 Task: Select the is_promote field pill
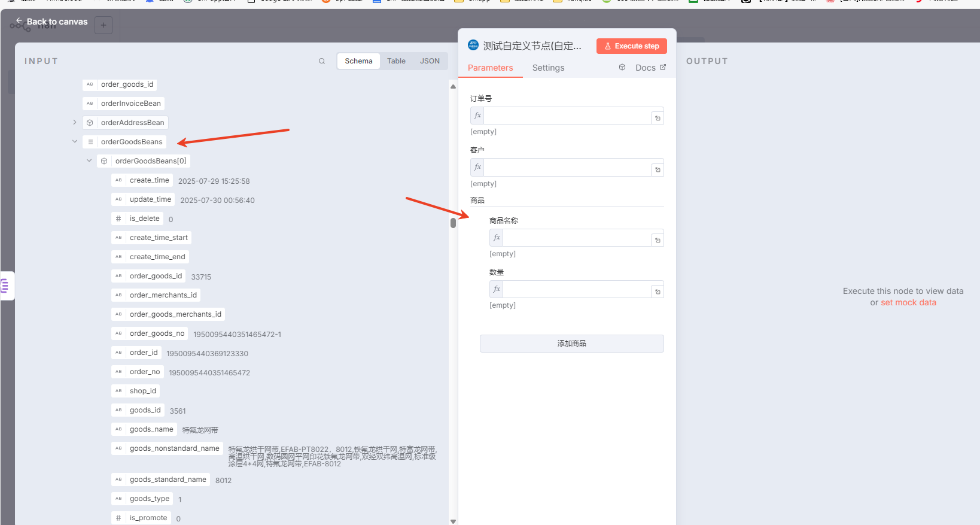click(x=141, y=518)
